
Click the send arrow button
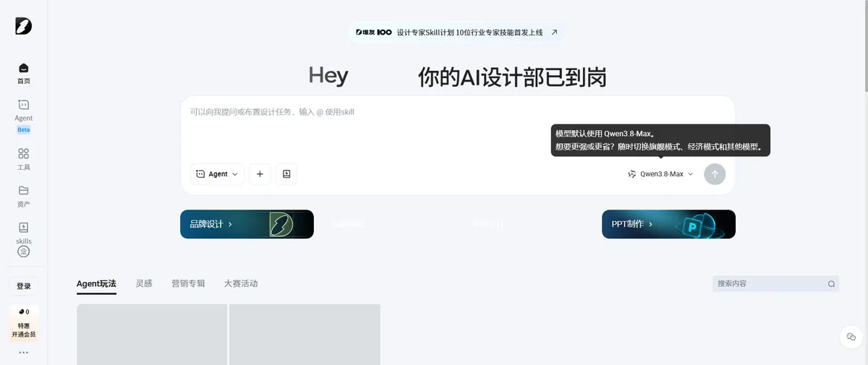[x=715, y=174]
